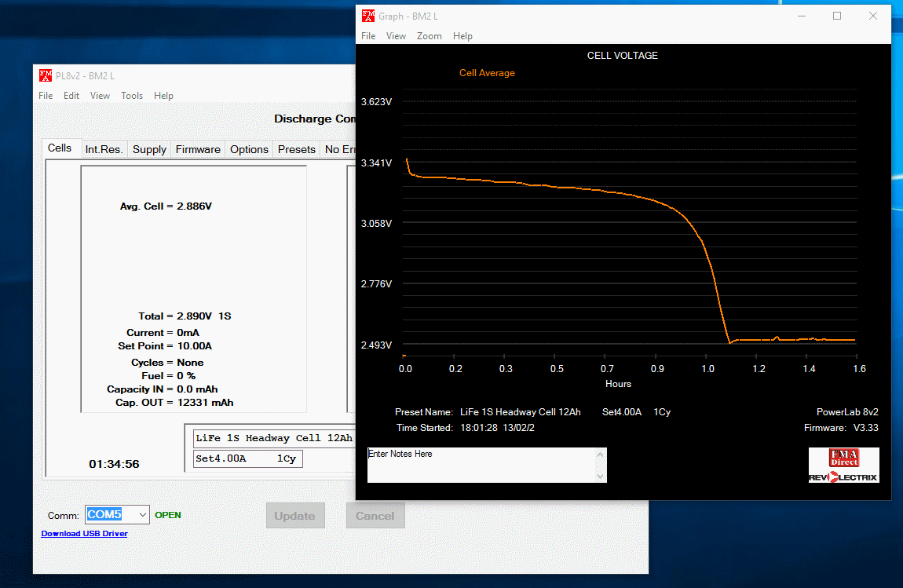Select the Firmware tab
Image resolution: width=903 pixels, height=588 pixels.
[198, 149]
